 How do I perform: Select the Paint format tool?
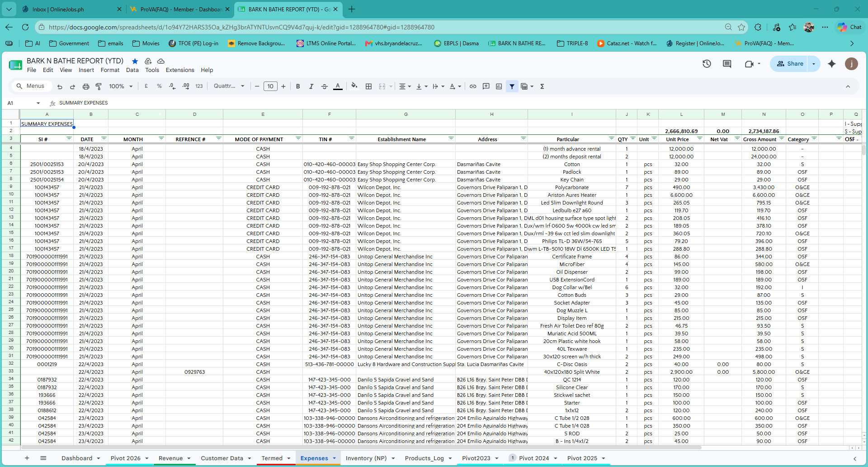[99, 86]
